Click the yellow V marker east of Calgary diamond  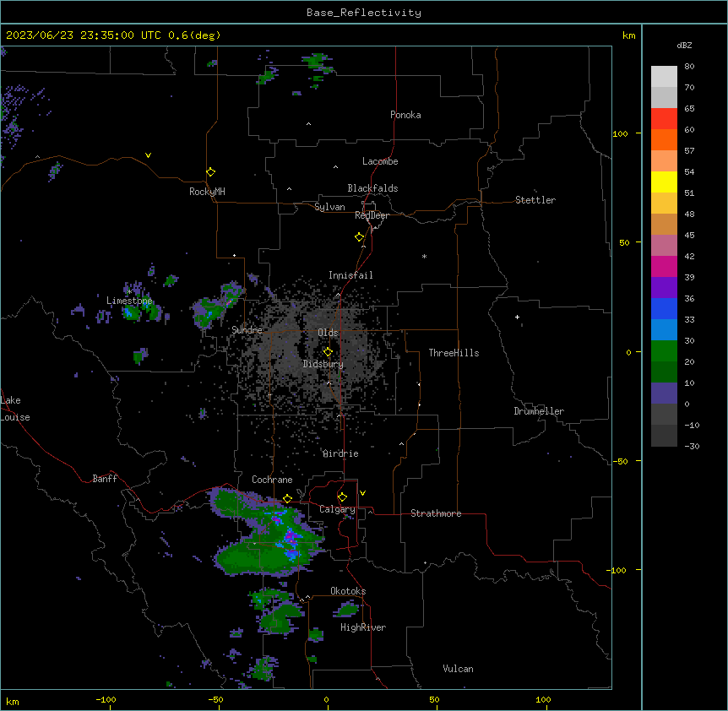(362, 493)
